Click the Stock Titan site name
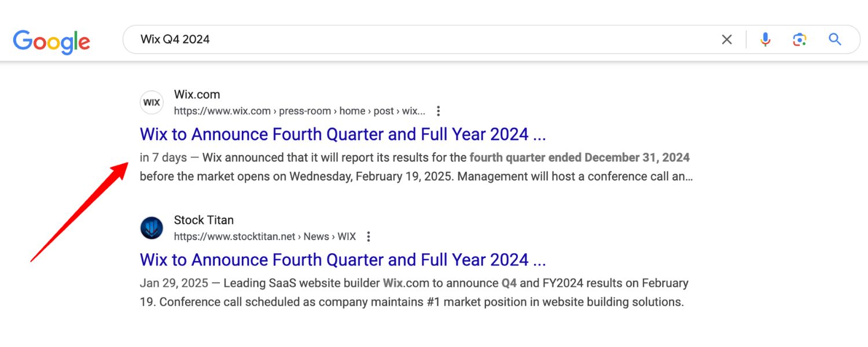Viewport: 868px width, 347px height. coord(204,220)
